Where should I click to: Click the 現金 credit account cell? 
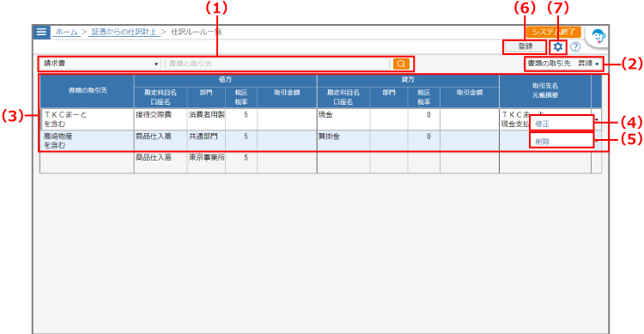pos(343,119)
